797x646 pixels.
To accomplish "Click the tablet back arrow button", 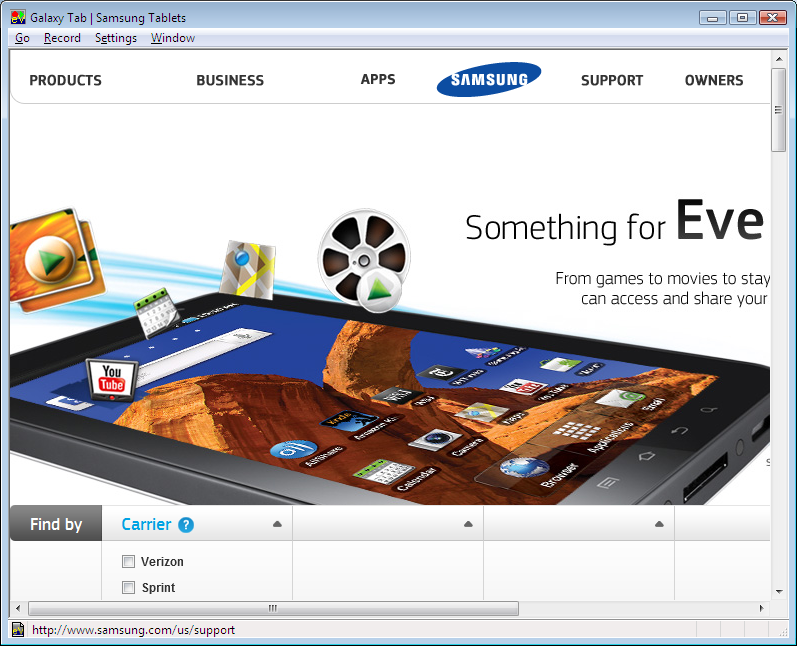I will (680, 431).
